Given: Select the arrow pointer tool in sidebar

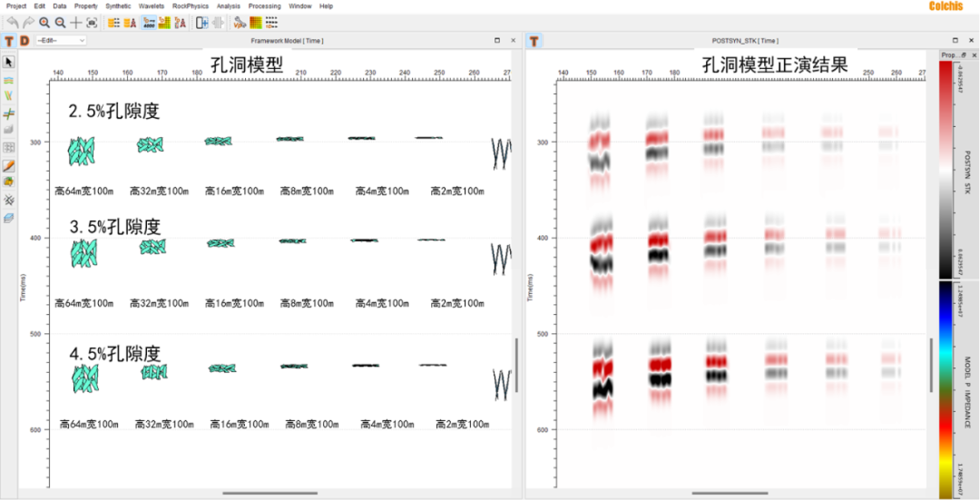Looking at the screenshot, I should [9, 62].
